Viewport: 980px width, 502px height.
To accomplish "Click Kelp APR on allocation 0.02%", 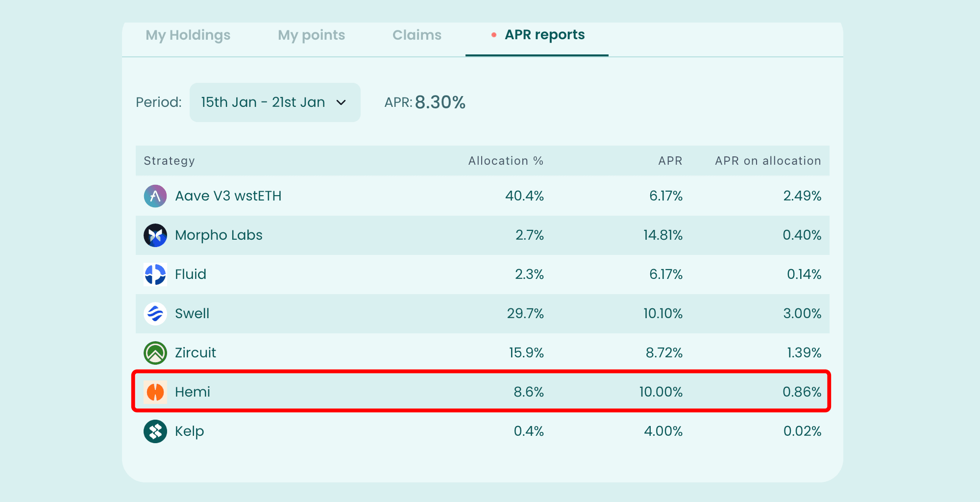I will (802, 431).
